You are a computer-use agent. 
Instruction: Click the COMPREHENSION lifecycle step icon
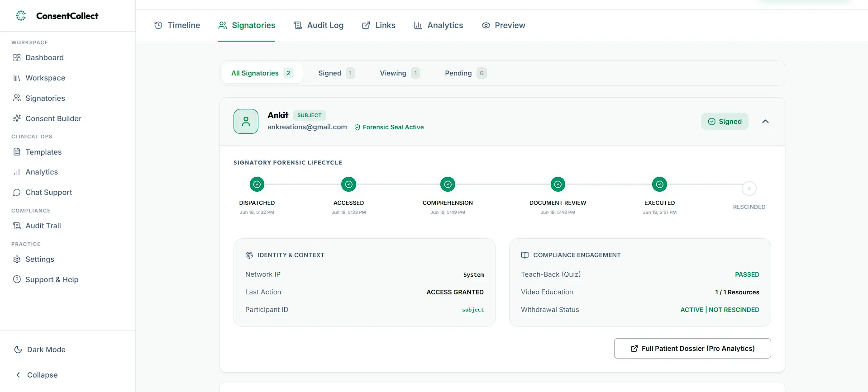448,184
